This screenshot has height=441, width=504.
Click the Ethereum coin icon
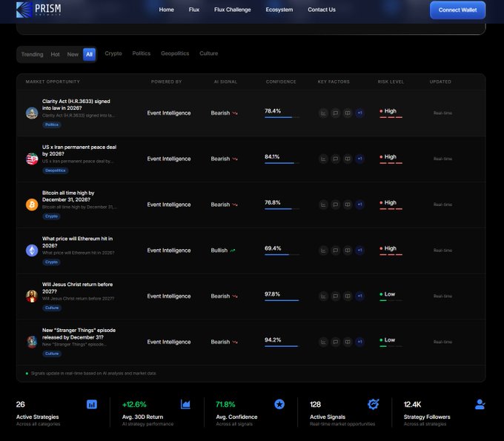(32, 251)
